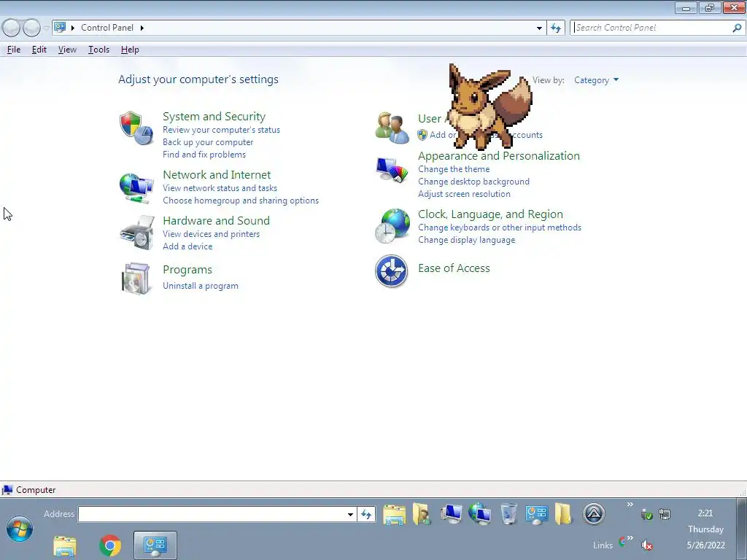Viewport: 747px width, 560px height.
Task: Click Change desktop background link
Action: pos(473,182)
